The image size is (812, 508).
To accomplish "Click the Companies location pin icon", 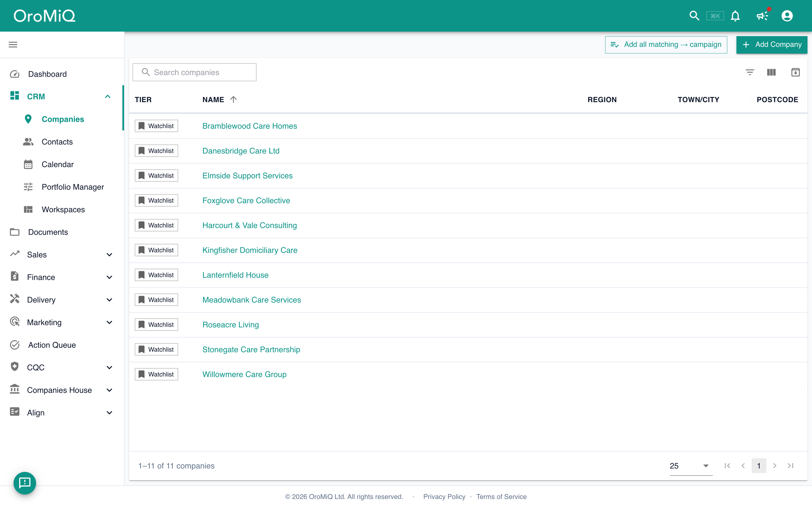I will [28, 119].
